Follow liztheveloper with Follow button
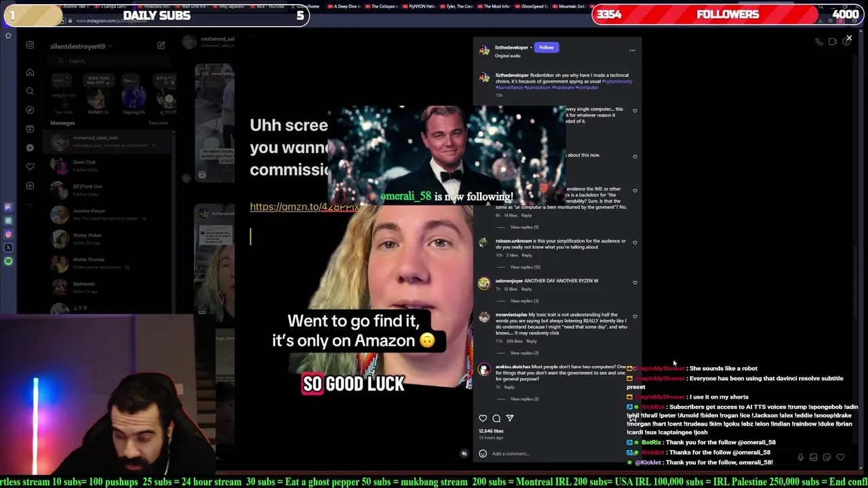This screenshot has width=868, height=488. (x=547, y=47)
